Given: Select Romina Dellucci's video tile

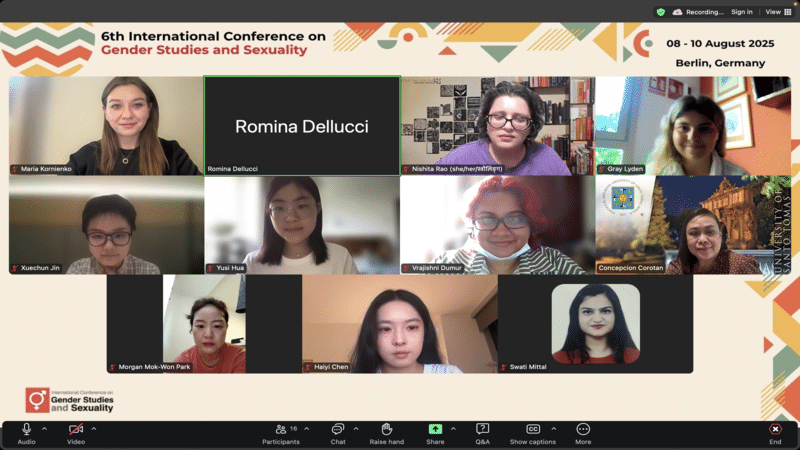Looking at the screenshot, I should coord(301,126).
